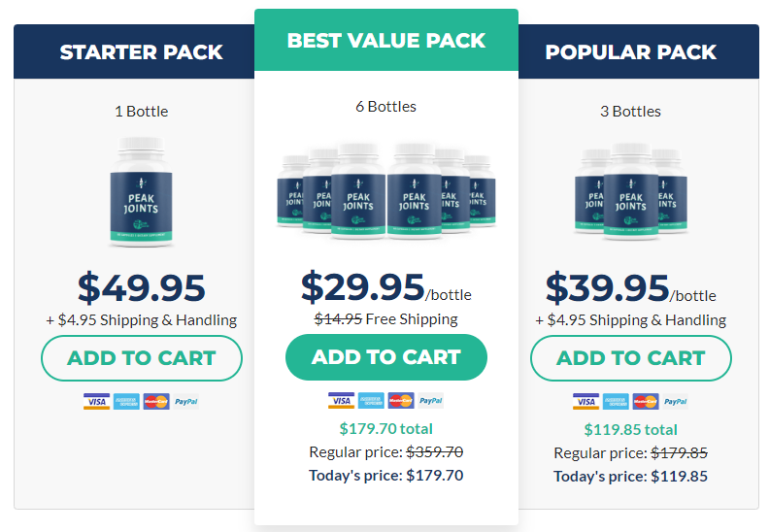
Task: Click the MasterCard icon under Best Value Pack
Action: click(x=401, y=401)
